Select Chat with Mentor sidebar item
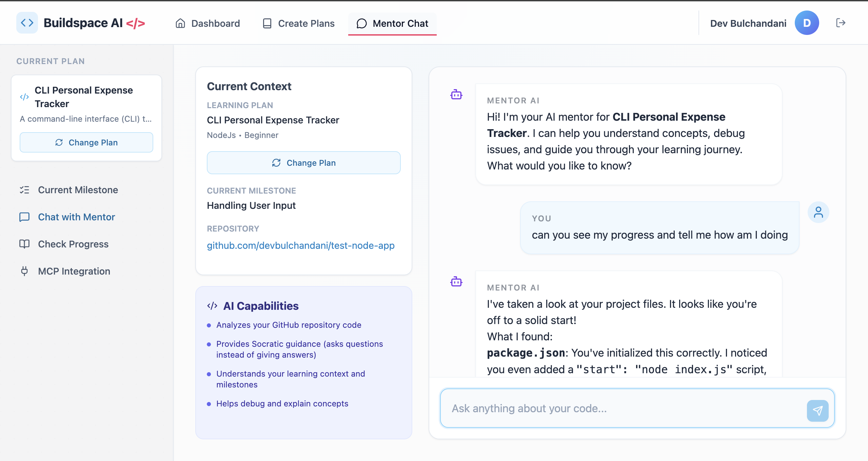The width and height of the screenshot is (868, 461). [x=76, y=217]
